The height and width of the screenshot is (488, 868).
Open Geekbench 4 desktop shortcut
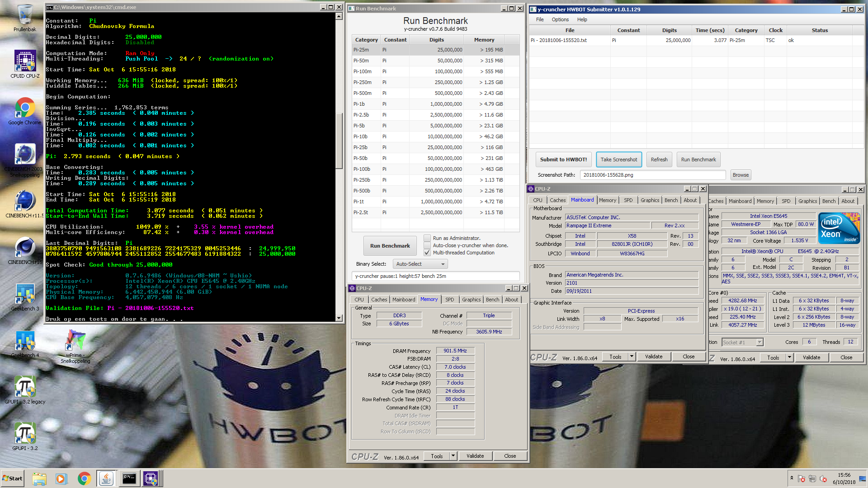click(25, 344)
